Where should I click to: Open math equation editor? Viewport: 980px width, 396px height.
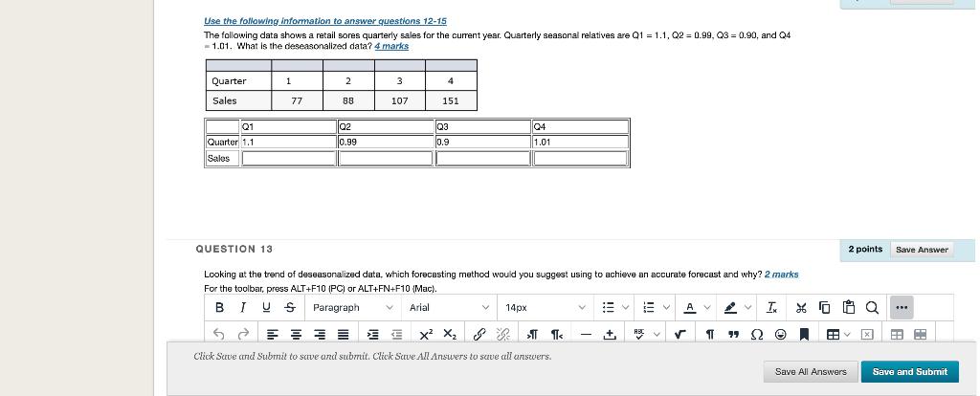pos(680,334)
